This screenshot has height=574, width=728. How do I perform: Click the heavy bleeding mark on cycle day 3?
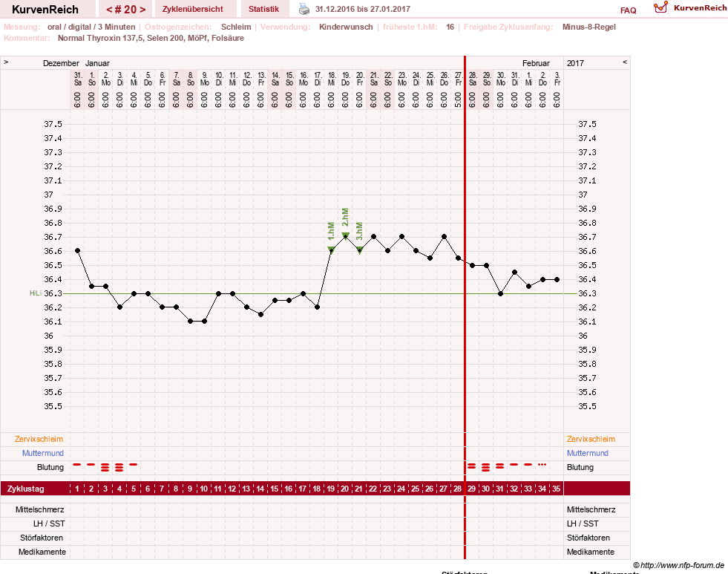(x=105, y=467)
